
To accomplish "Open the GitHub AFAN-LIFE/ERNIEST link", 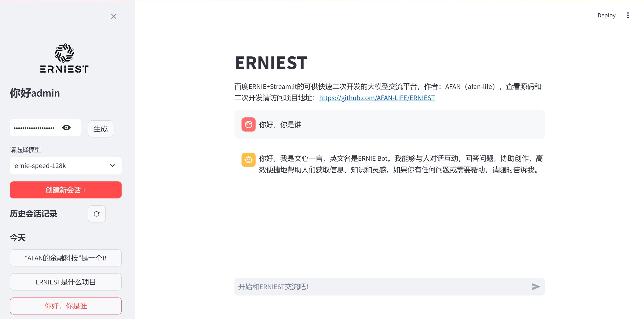I will [377, 98].
